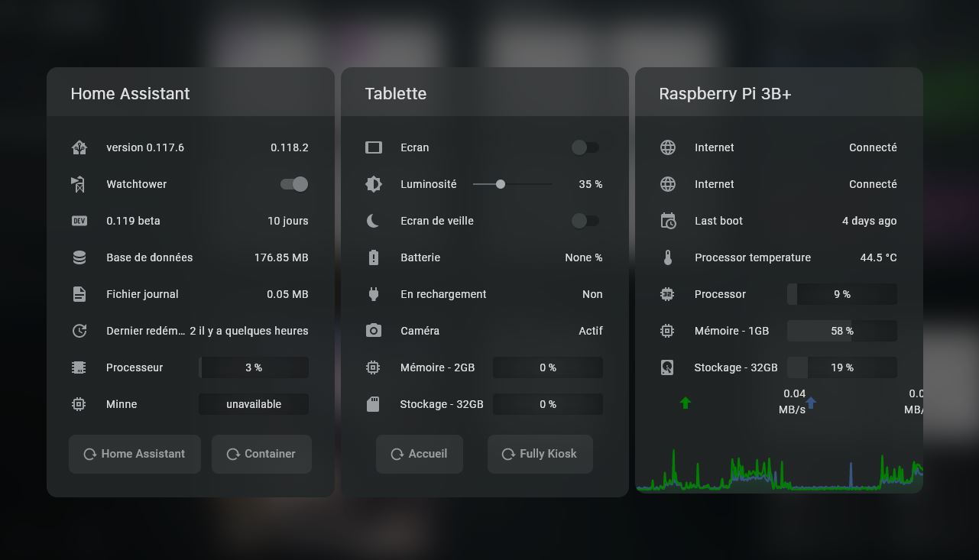Click the Raspberry Pi Stockage 19 % bar
The width and height of the screenshot is (979, 560).
(842, 367)
